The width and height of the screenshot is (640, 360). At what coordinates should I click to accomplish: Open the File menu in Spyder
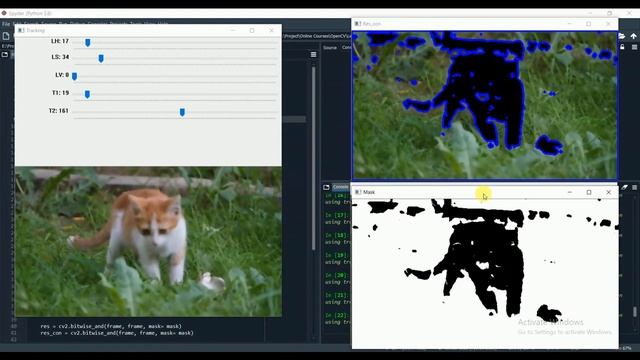(x=6, y=24)
